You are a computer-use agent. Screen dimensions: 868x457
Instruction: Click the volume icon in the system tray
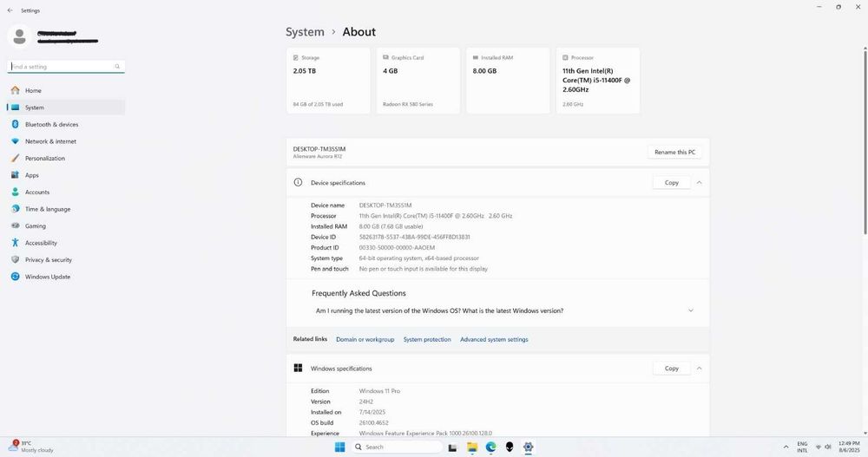(x=828, y=447)
